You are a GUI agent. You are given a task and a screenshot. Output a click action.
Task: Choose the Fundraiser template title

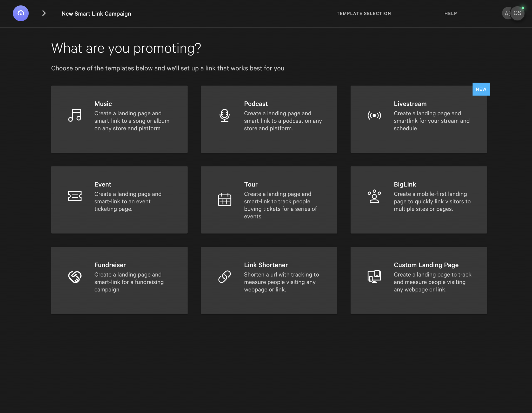pyautogui.click(x=110, y=265)
